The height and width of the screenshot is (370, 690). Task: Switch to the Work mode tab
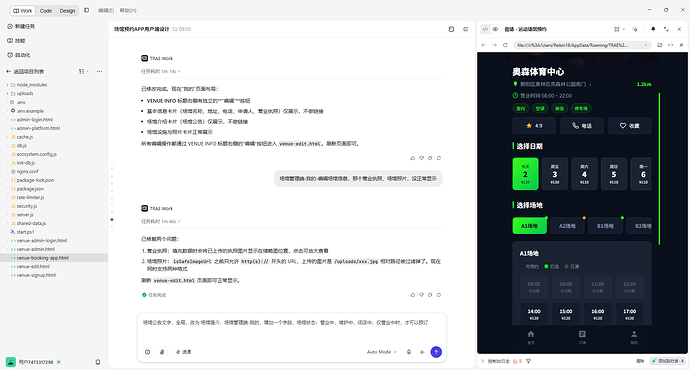(22, 11)
